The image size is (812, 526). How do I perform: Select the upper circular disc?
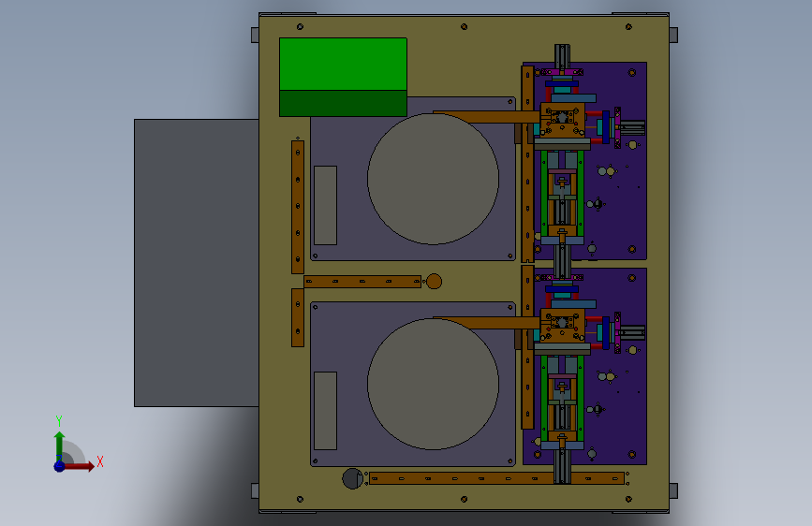433,179
